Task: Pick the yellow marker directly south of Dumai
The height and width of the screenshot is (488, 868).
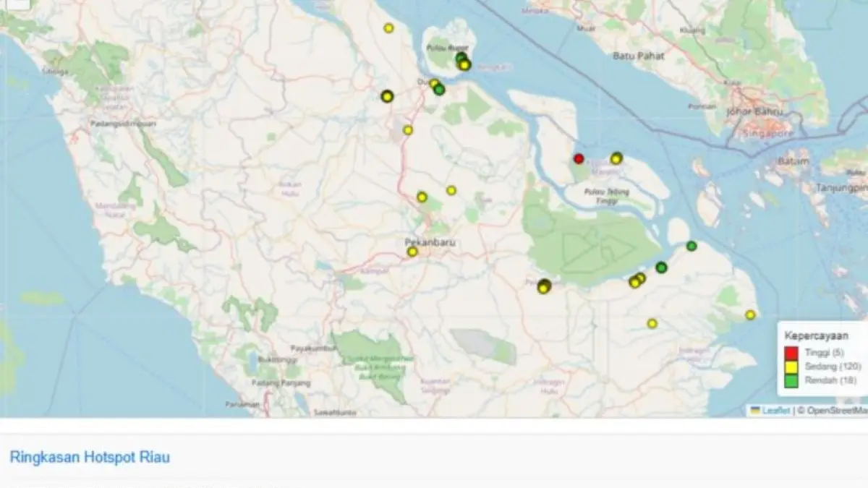Action: pyautogui.click(x=408, y=130)
